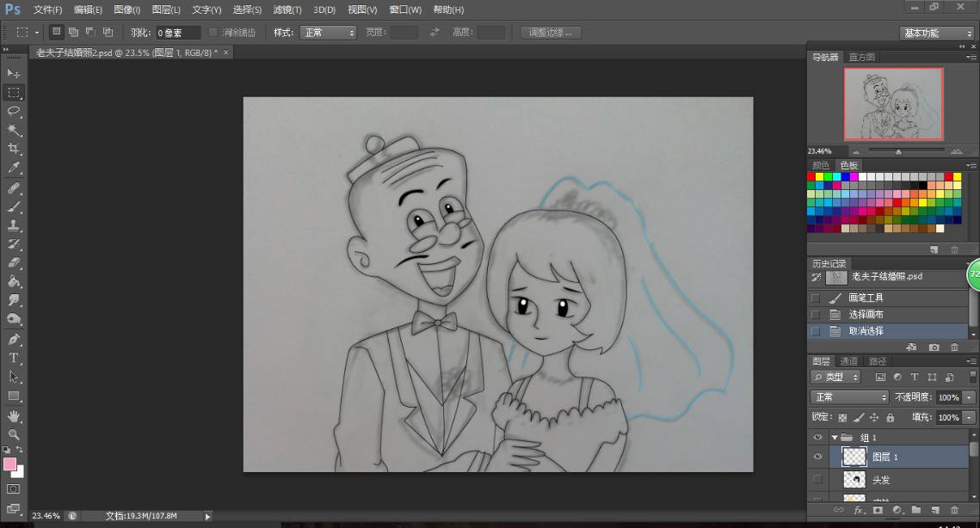This screenshot has height=528, width=980.
Task: Select the Pen tool
Action: point(13,340)
